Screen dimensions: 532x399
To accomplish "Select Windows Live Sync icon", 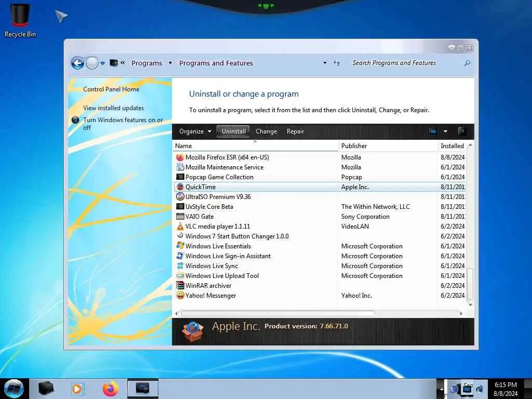I will pyautogui.click(x=180, y=265).
